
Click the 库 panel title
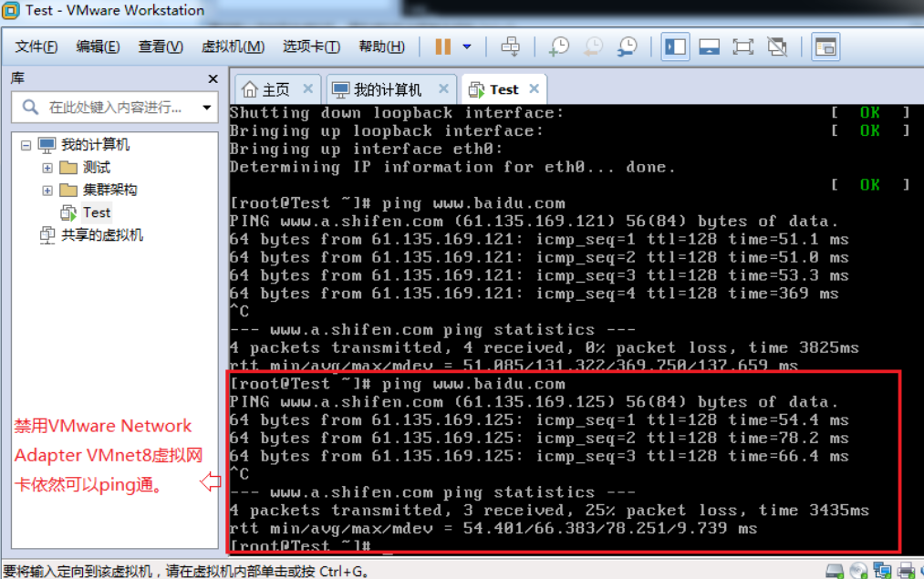click(17, 78)
